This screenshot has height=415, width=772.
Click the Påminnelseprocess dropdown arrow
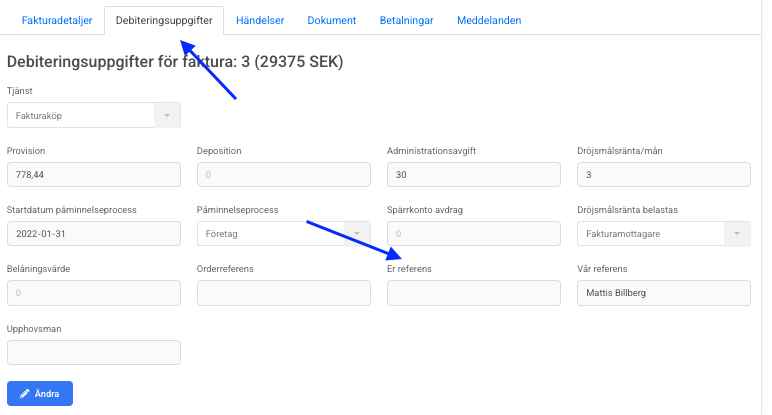(357, 233)
